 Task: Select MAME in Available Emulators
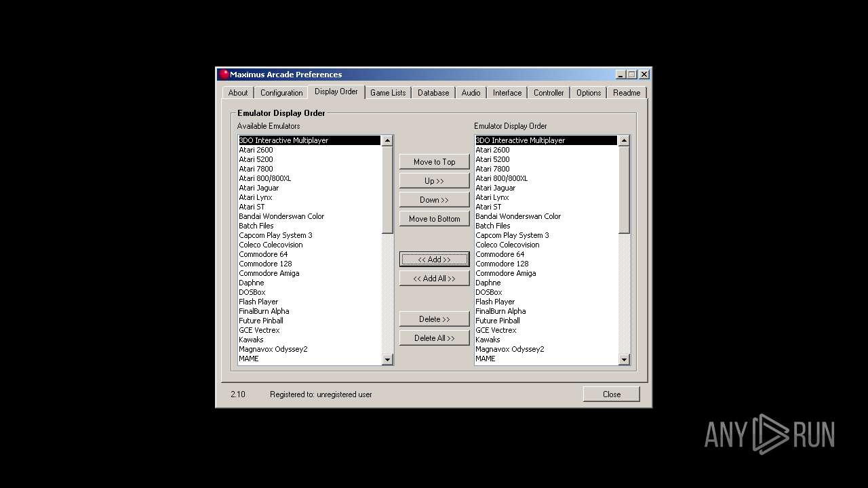tap(309, 359)
